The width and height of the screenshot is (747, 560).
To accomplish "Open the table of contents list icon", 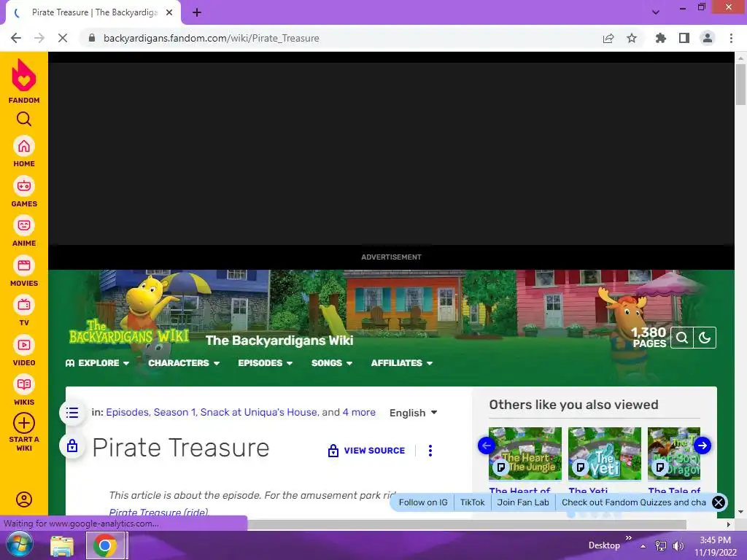I will [x=72, y=413].
